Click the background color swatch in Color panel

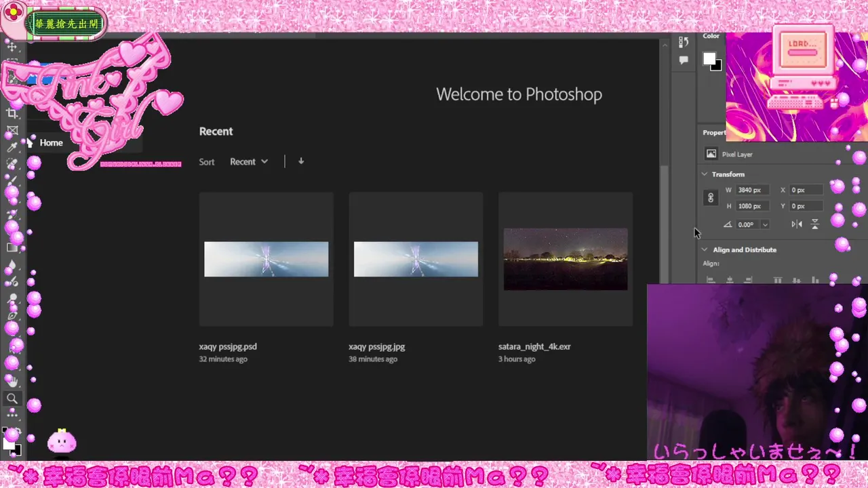click(717, 66)
